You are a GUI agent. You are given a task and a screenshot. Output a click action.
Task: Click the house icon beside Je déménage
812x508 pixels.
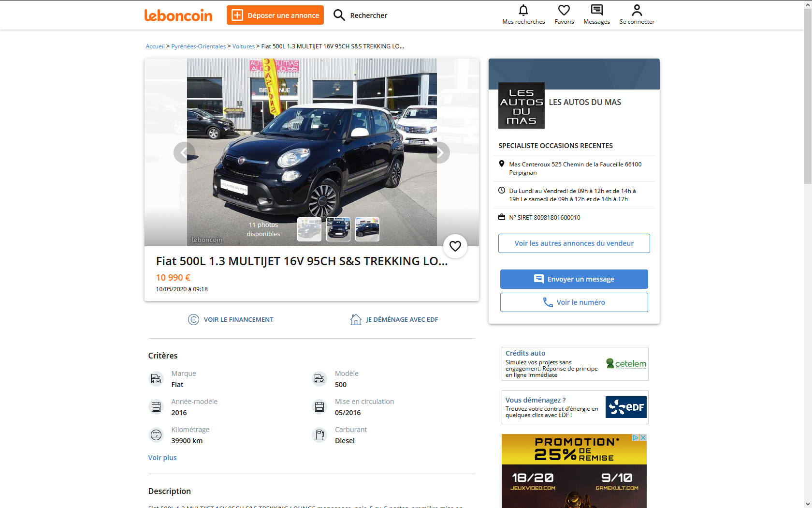coord(356,319)
